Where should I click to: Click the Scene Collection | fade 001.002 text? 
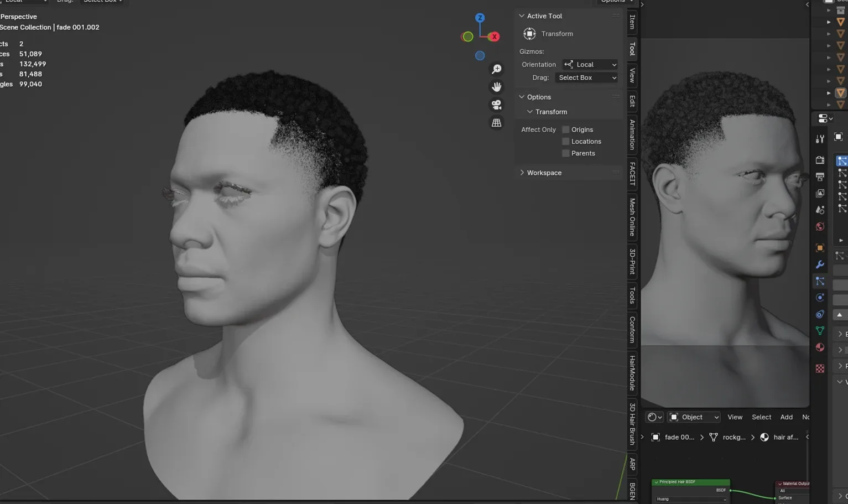point(50,27)
